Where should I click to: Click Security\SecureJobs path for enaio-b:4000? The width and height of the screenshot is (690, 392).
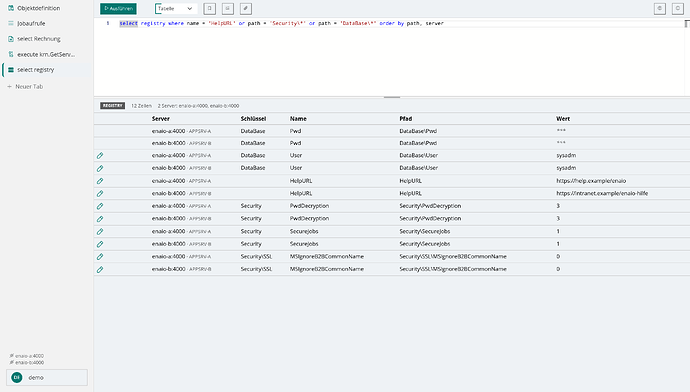(425, 244)
